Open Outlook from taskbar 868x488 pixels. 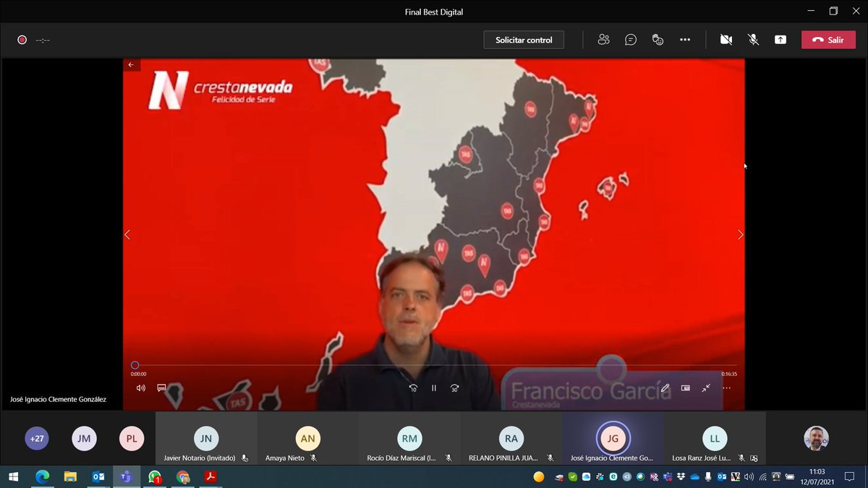[98, 477]
